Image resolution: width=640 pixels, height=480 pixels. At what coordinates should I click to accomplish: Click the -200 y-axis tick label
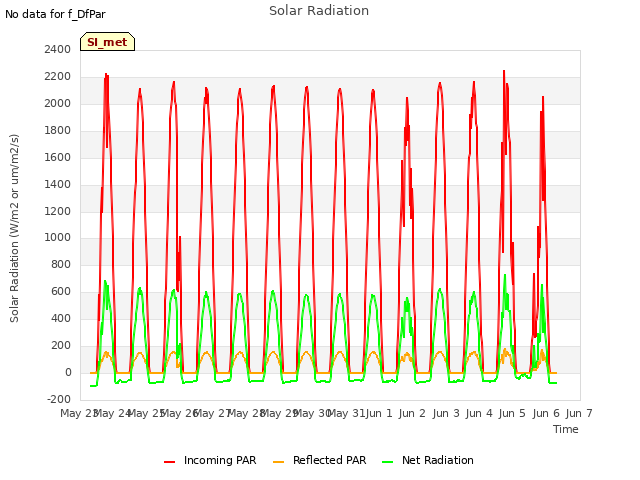59,399
